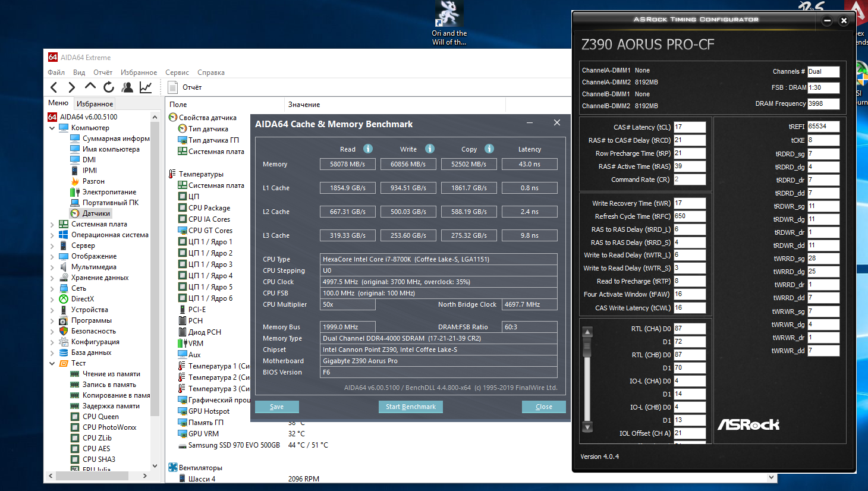Click the Memory Read 58078 MB/s value
Screen dimensions: 868x491
348,164
